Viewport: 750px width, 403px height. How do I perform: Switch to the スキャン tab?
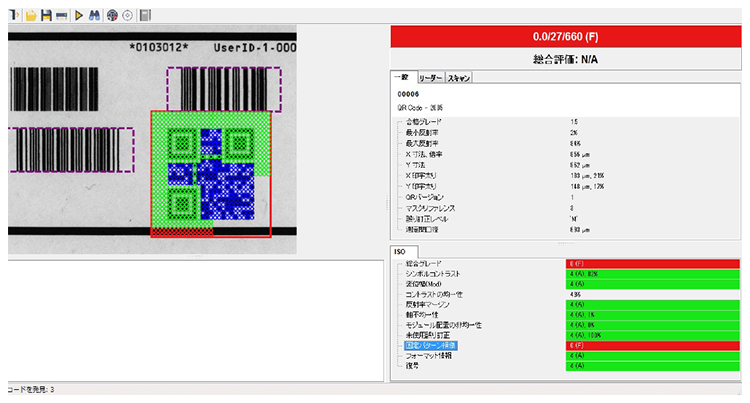click(x=459, y=77)
